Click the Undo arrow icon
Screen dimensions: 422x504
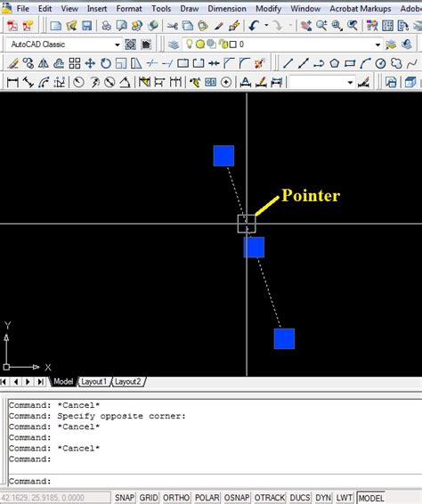tap(255, 26)
